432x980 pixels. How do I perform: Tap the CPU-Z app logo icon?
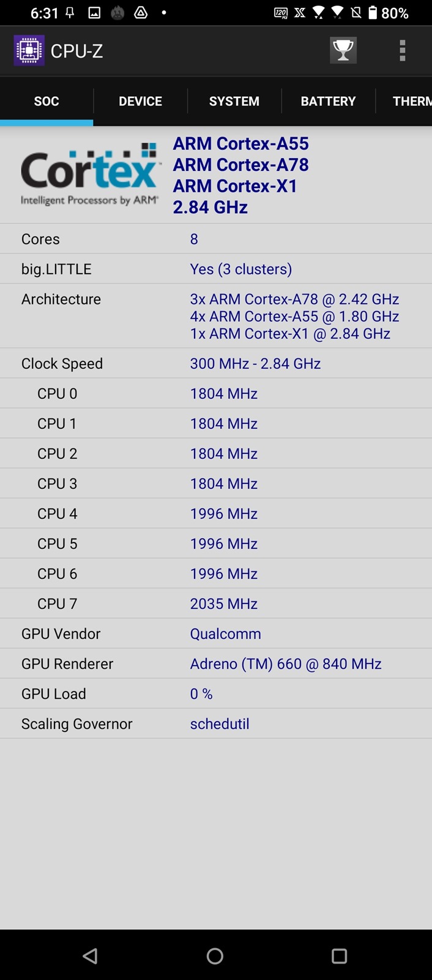pyautogui.click(x=29, y=50)
